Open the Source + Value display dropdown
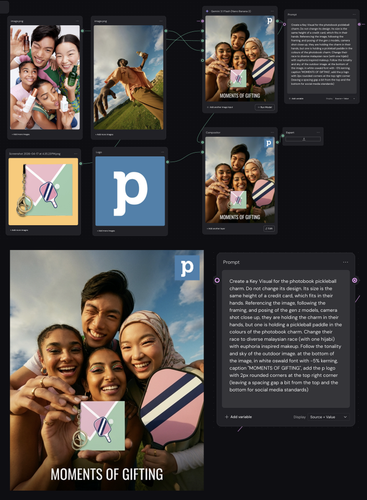 click(328, 417)
